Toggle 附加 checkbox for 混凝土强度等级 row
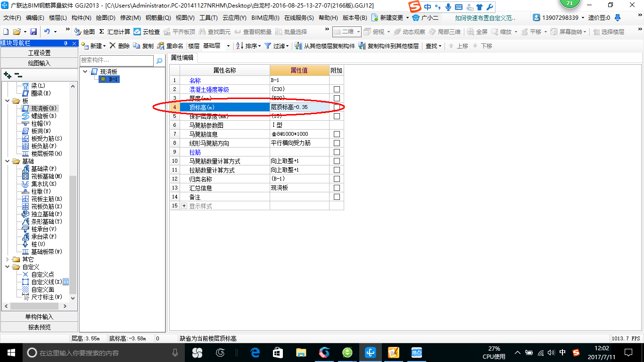 337,90
